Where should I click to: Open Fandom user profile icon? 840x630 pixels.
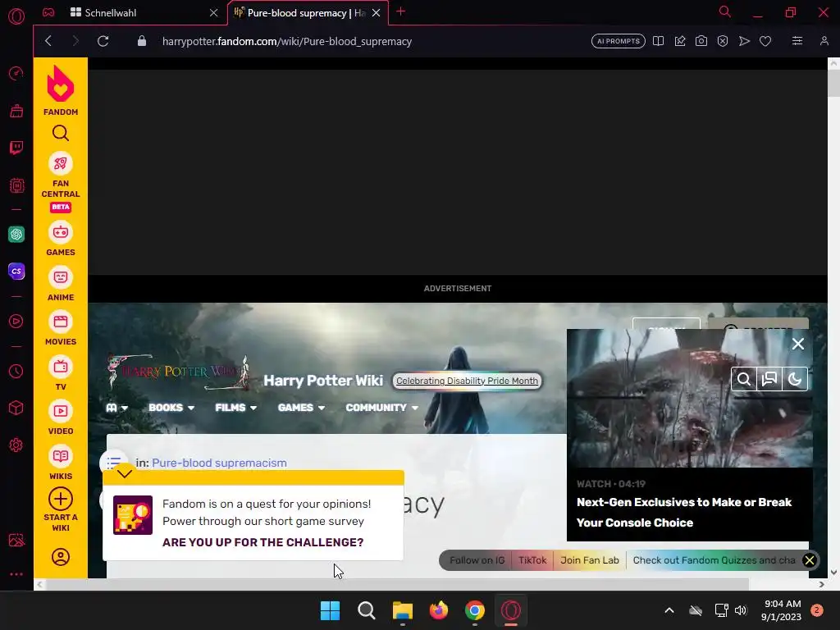point(61,557)
